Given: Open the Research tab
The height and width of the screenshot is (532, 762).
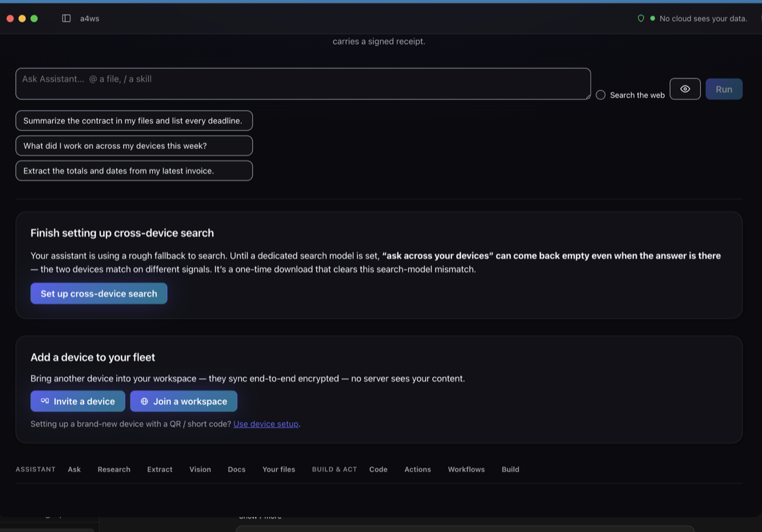Looking at the screenshot, I should pos(114,469).
